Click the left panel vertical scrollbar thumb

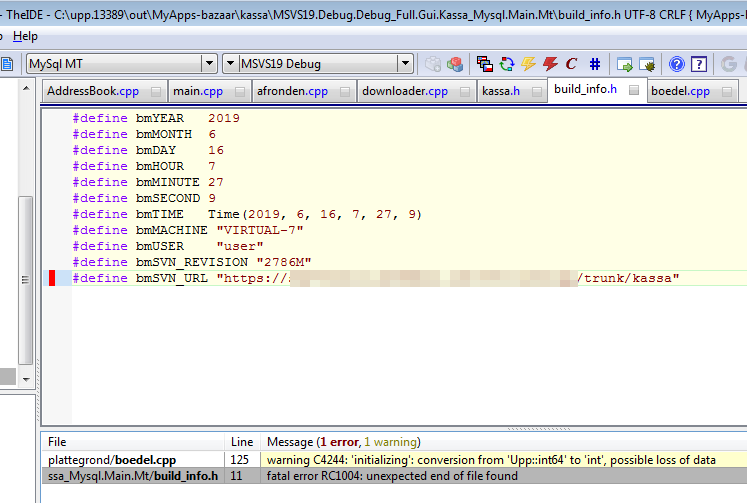26,280
